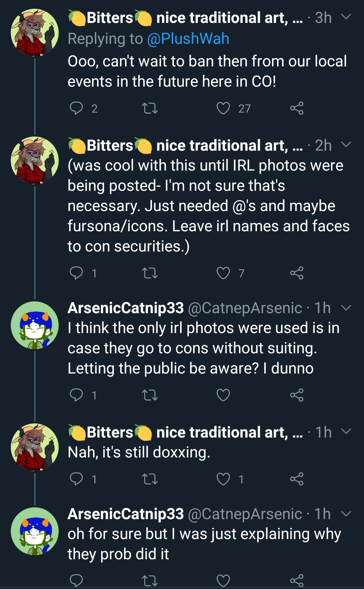
Task: Like the tweet with 7 likes
Action: [x=223, y=273]
